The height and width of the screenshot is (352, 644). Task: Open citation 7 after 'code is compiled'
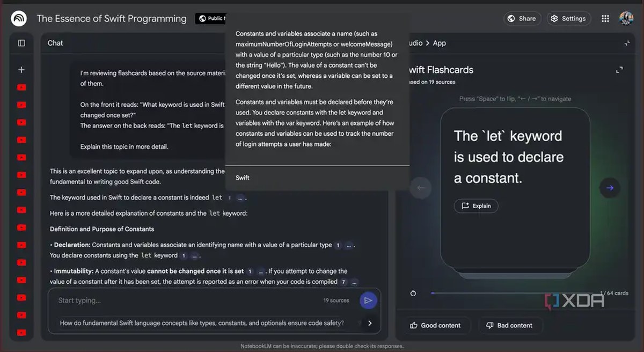[x=344, y=282]
